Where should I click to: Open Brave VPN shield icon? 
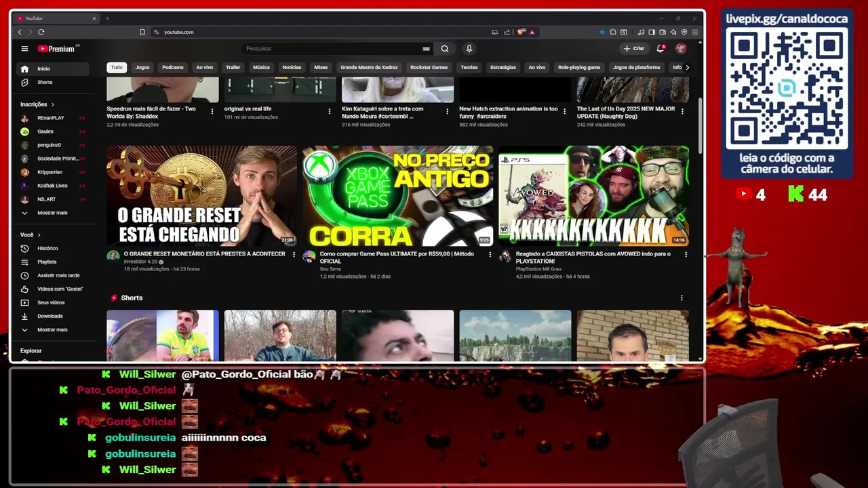tap(684, 32)
